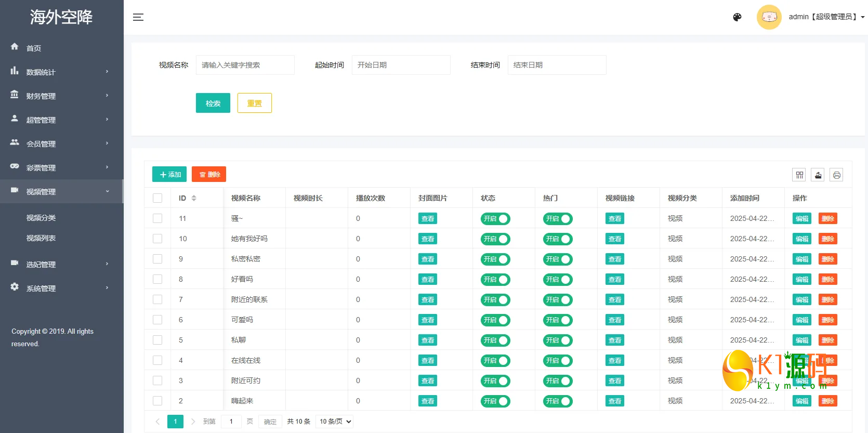The image size is (868, 433).
Task: Click the user icon for 超管管理
Action: pos(15,119)
